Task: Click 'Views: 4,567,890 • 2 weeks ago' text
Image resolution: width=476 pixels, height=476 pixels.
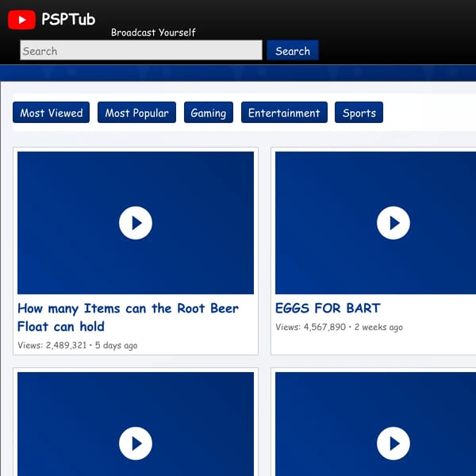Action: pos(339,327)
